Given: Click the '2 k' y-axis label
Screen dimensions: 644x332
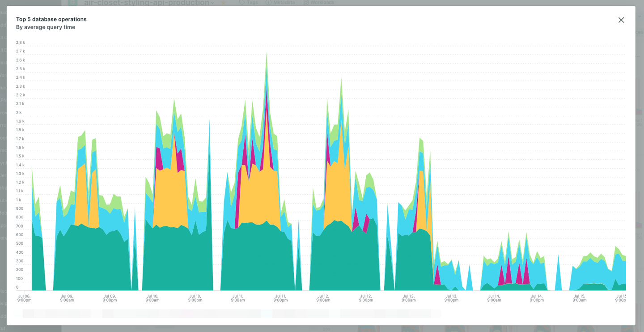Looking at the screenshot, I should pos(19,112).
